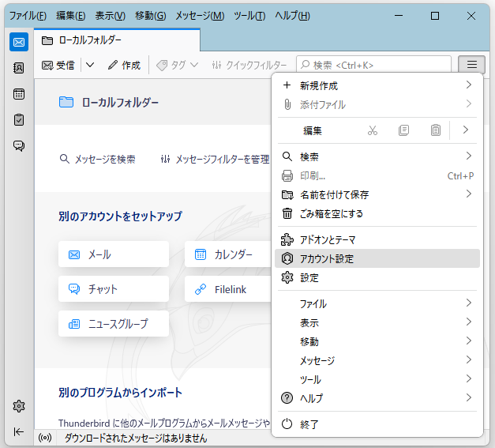
Task: Click the カレンダー setup button
Action: pyautogui.click(x=228, y=254)
